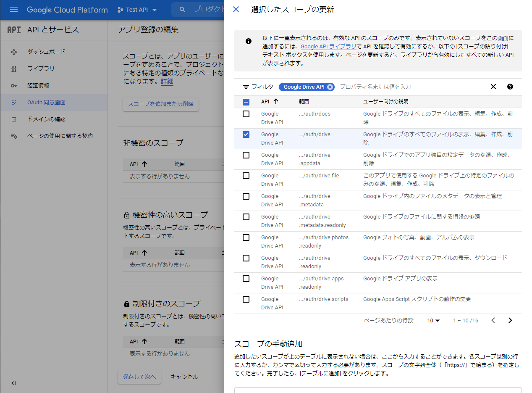Click Google Apps Script スクリプトの動作の変更 description
The image size is (532, 393).
[x=417, y=299]
